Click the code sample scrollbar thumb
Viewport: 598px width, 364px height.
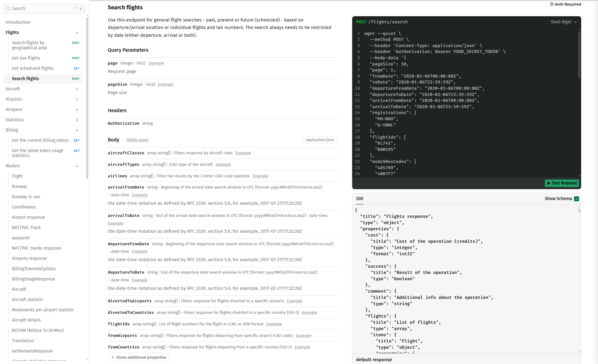(579, 55)
